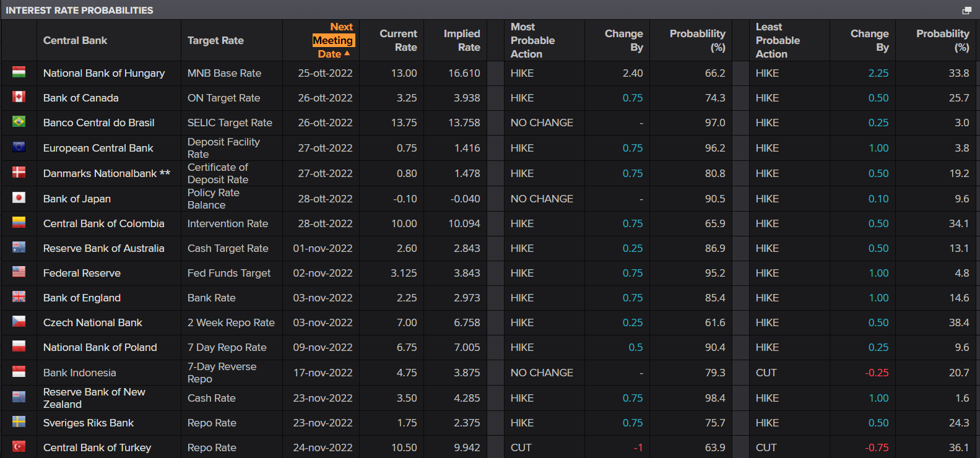Click the 97.0 probability for Brasil
This screenshot has height=458, width=980.
[715, 123]
